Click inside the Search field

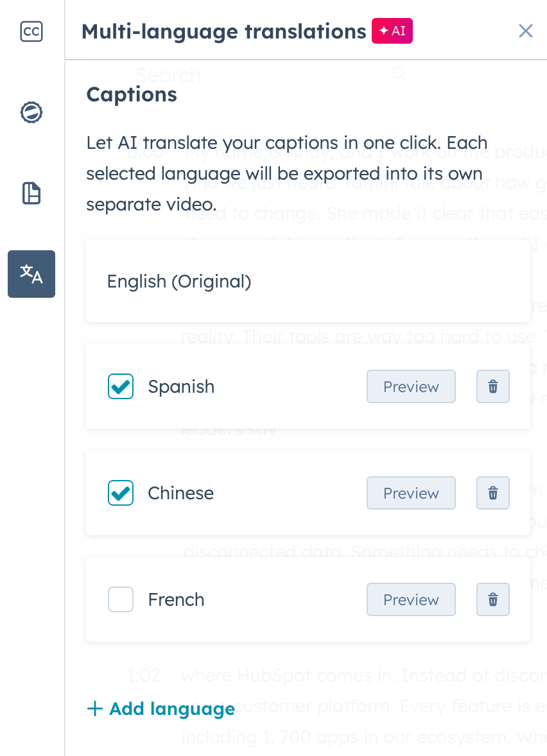pyautogui.click(x=257, y=74)
